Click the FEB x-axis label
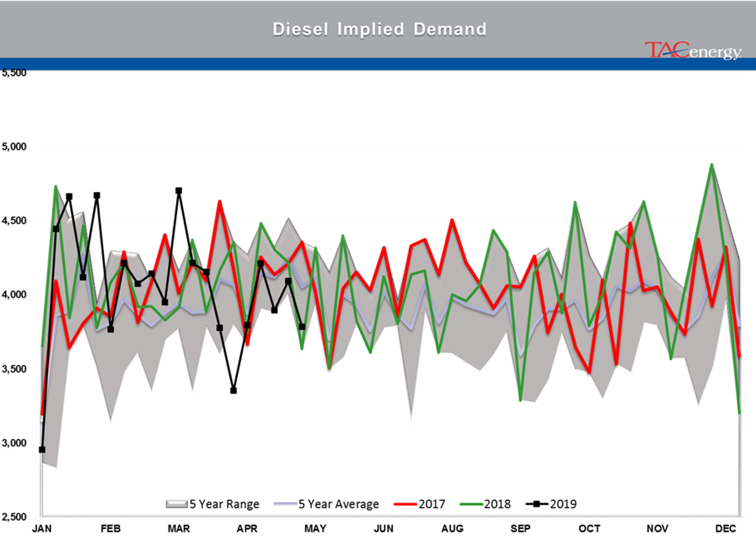 tap(110, 529)
